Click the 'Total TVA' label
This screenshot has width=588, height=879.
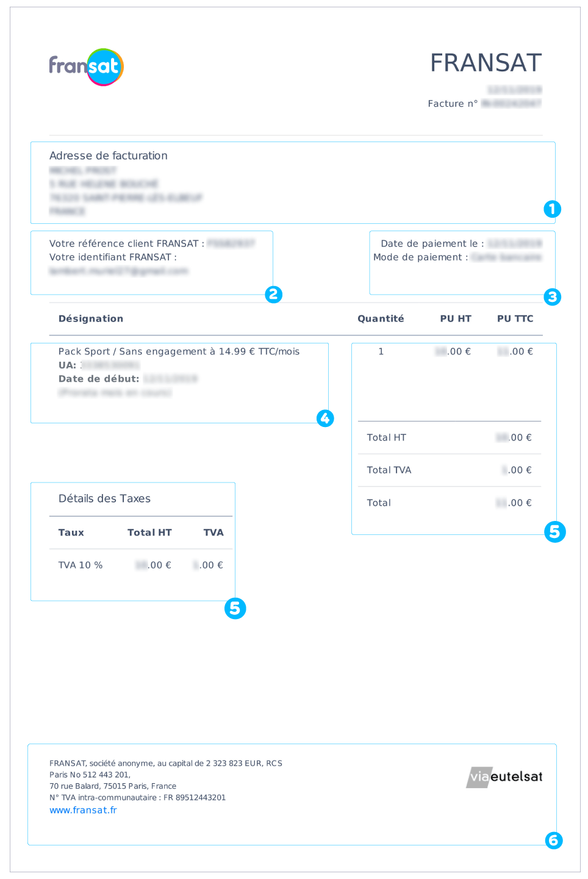coord(389,470)
